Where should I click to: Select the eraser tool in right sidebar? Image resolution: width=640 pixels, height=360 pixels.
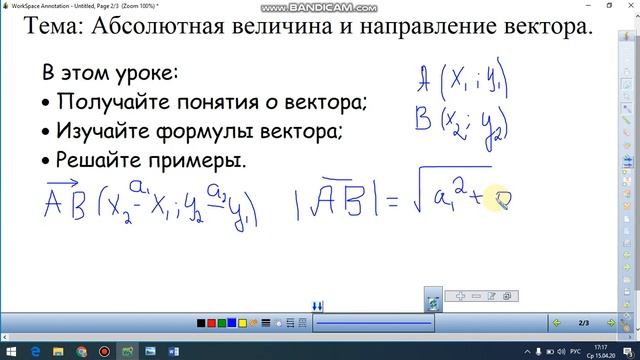[x=627, y=132]
